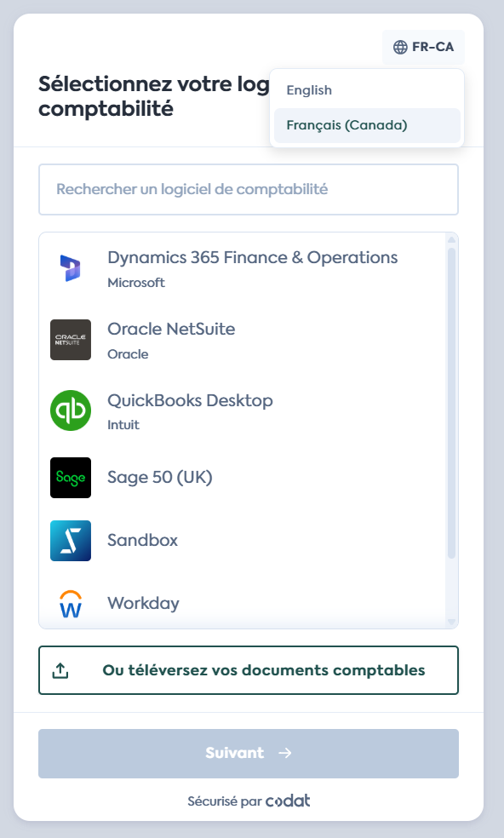Focus the accounting software search field
Viewport: 504px width, 838px height.
(249, 189)
